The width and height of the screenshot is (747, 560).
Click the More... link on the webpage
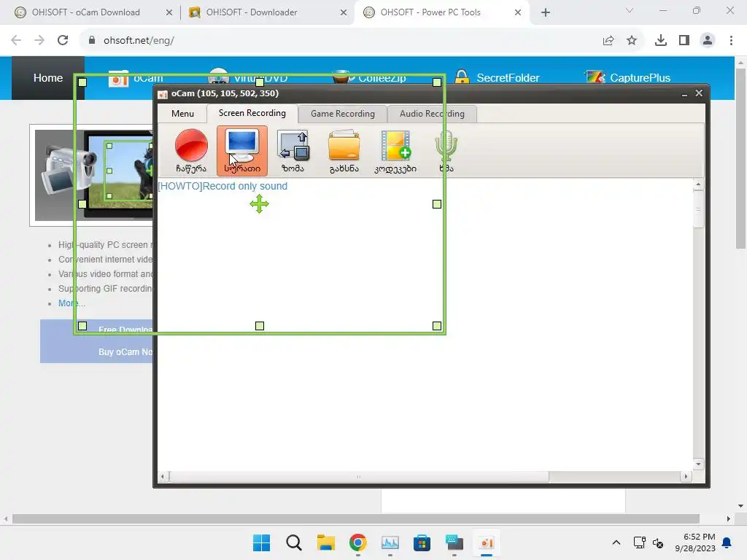click(x=71, y=303)
